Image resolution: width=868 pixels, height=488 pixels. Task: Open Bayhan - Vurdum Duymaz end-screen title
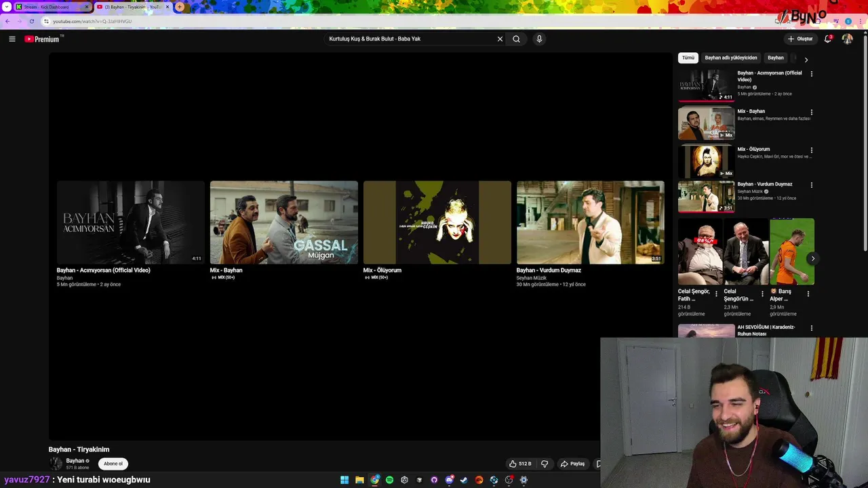click(x=549, y=270)
